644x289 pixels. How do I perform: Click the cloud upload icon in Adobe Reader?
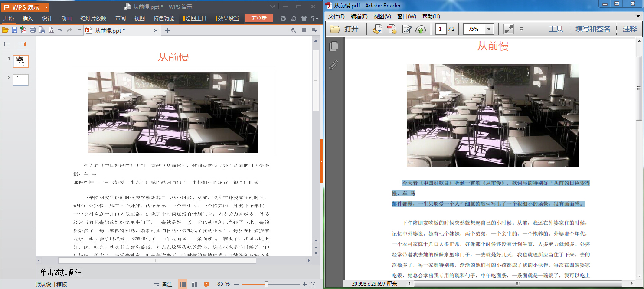point(421,29)
